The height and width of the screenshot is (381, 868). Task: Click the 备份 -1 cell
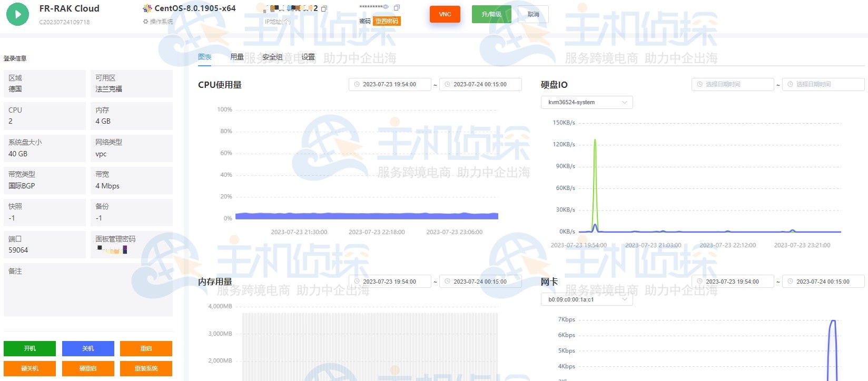[132, 213]
